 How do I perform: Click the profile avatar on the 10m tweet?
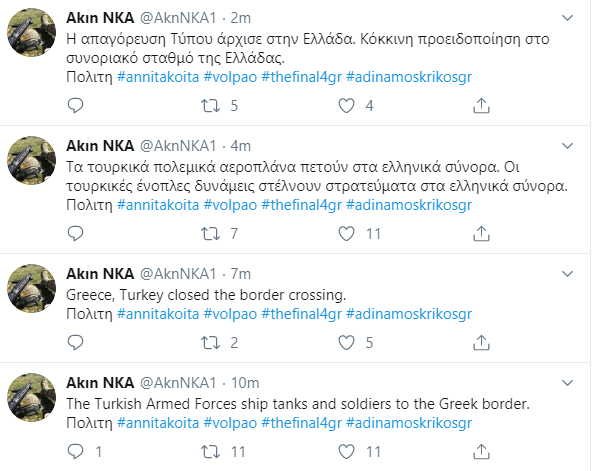[x=31, y=398]
